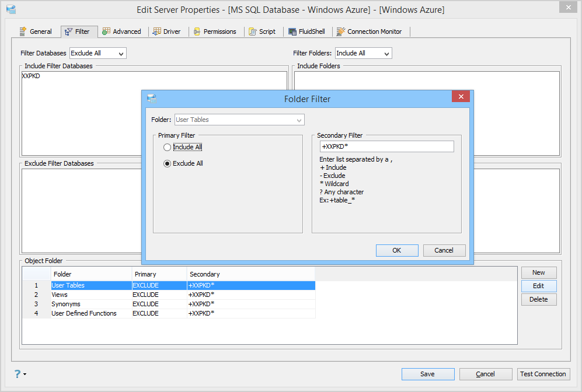The height and width of the screenshot is (392, 582).
Task: Click the Test Connection button
Action: 543,374
